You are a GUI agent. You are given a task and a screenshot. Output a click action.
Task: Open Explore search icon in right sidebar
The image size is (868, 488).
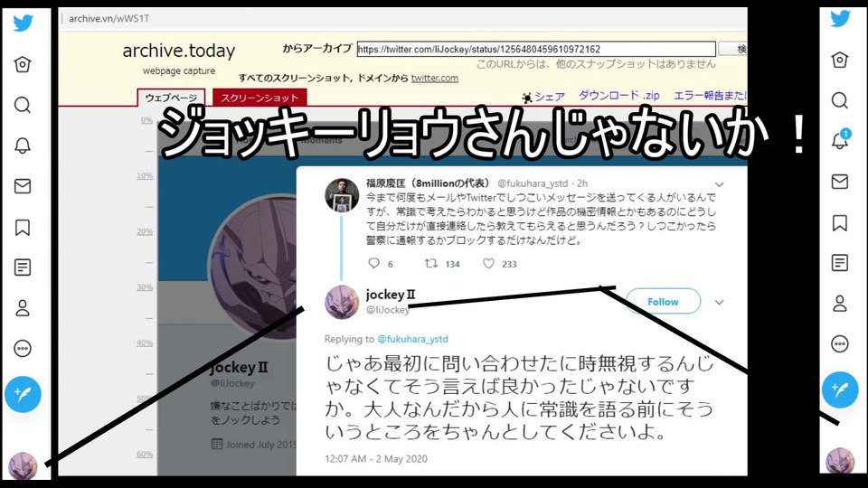tap(840, 100)
